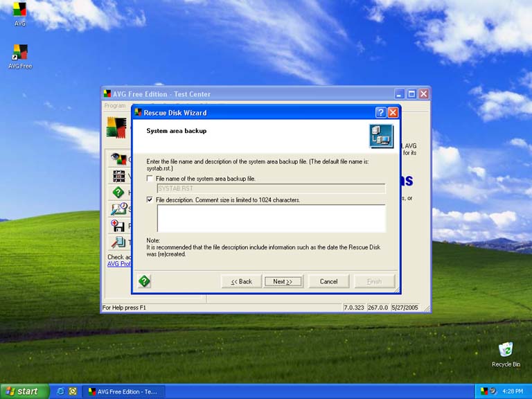Screen dimensions: 532x399
Task: Click the green diamond help icon in wizard
Action: tap(144, 281)
